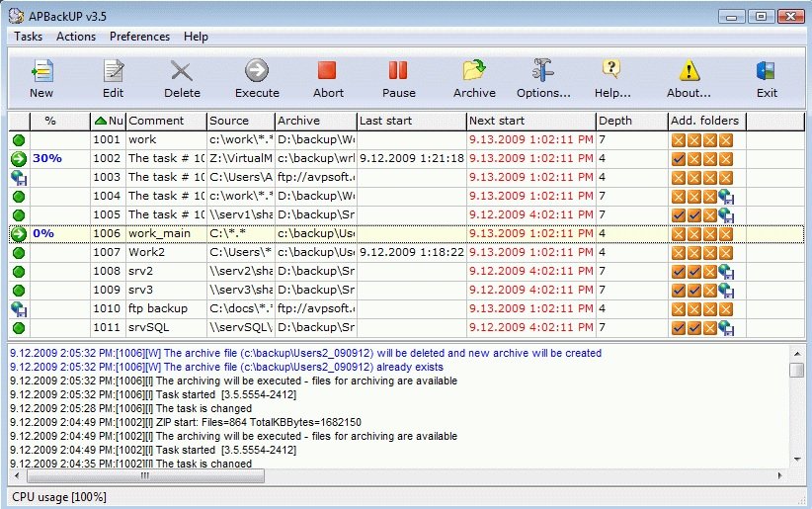Click the Add. folders column header

pyautogui.click(x=707, y=121)
